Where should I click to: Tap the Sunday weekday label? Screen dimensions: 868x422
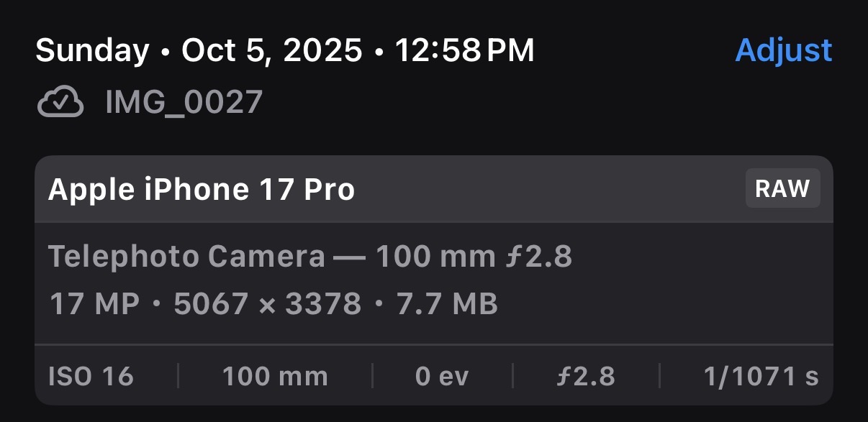tap(92, 50)
